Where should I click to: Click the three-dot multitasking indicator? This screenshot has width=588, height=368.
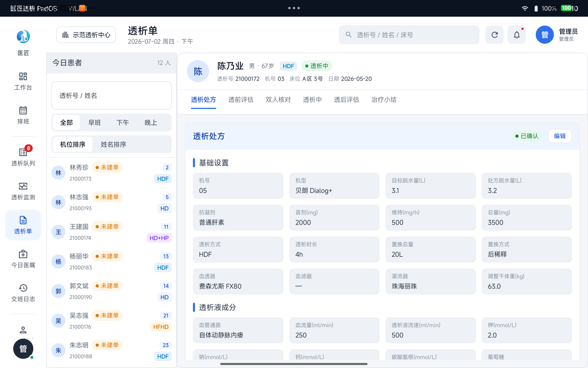tap(294, 8)
